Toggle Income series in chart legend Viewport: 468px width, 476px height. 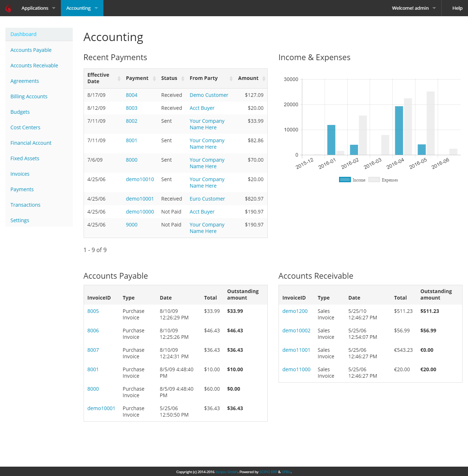pos(352,180)
